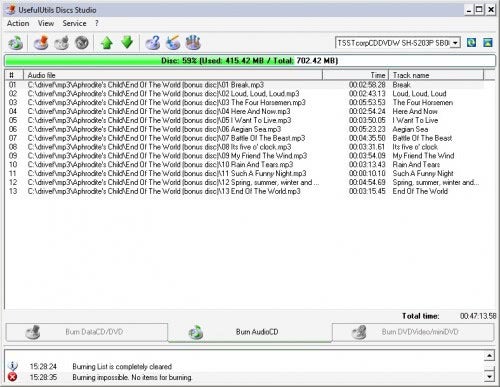The image size is (500, 387).
Task: Select file row 07 Battle Of The Beast.mp3
Action: tap(245, 138)
